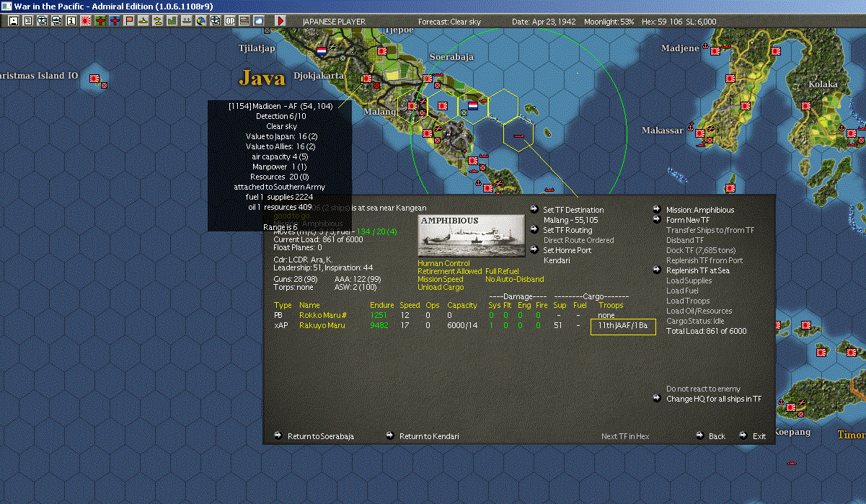Click Next TF in Hex
The height and width of the screenshot is (504, 866).
[625, 436]
